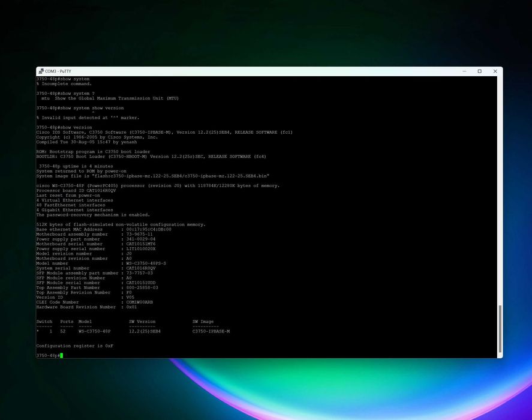
Task: Click the Version ID value V05
Action: pyautogui.click(x=130, y=298)
